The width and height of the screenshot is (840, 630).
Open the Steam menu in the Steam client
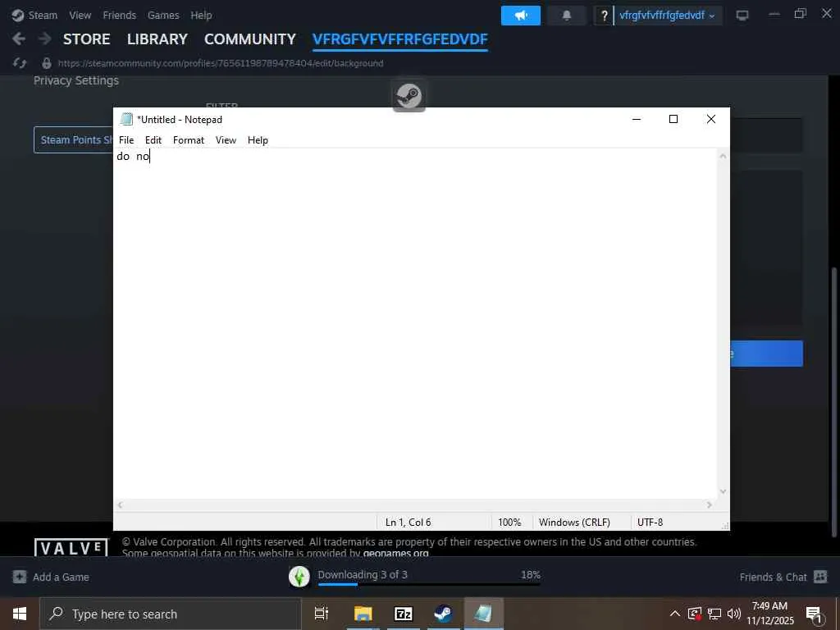43,15
